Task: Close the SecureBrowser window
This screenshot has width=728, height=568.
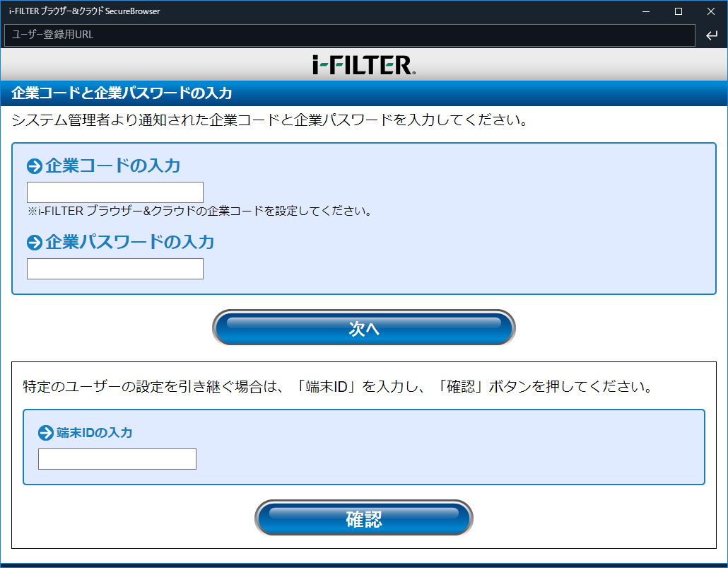Action: pyautogui.click(x=710, y=11)
